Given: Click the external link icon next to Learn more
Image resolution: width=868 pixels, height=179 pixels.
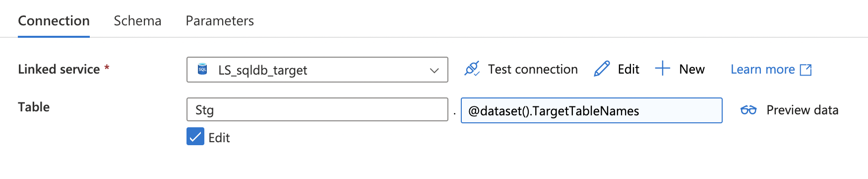Looking at the screenshot, I should tap(806, 70).
